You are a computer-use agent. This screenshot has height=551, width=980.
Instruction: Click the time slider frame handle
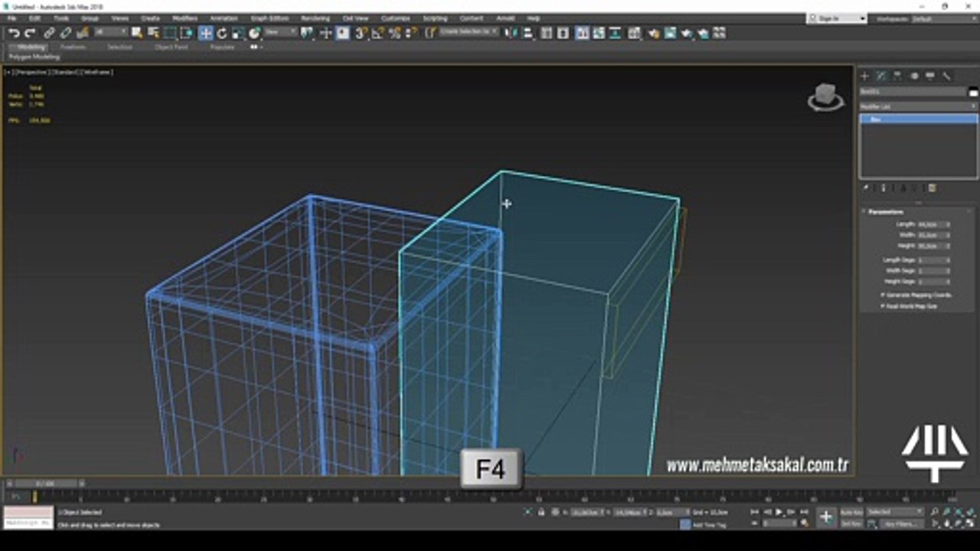[x=46, y=483]
